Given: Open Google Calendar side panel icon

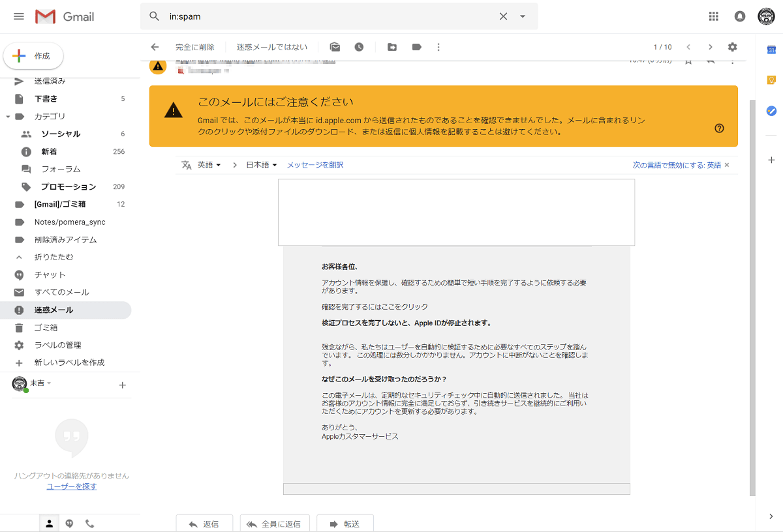Looking at the screenshot, I should pos(771,50).
